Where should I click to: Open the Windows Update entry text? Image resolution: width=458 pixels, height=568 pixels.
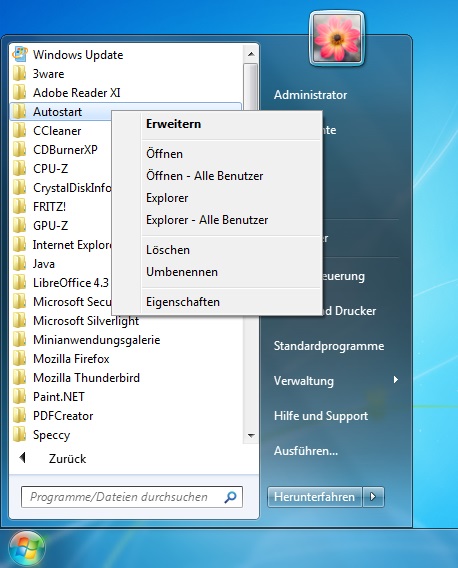(x=78, y=55)
